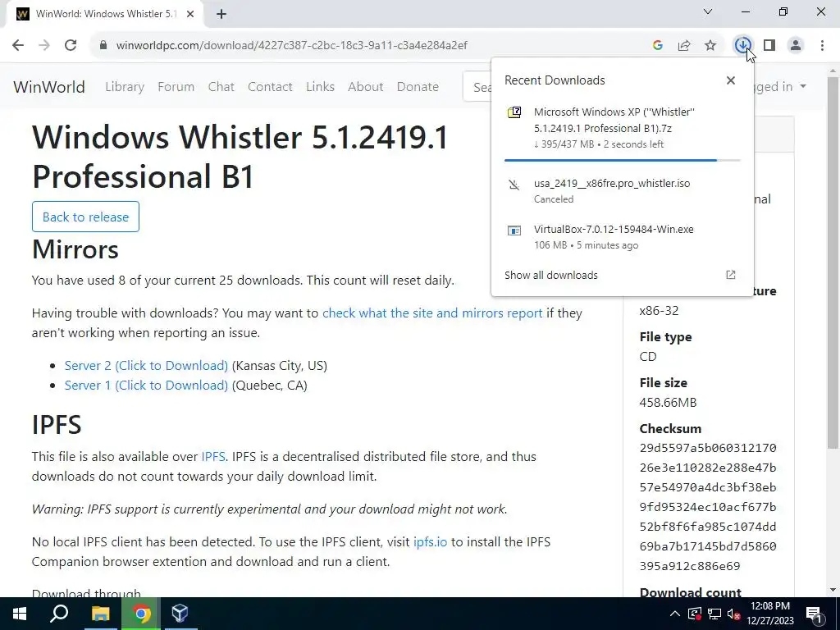Close the WinWorld browser tab
The width and height of the screenshot is (840, 630).
coord(190,14)
